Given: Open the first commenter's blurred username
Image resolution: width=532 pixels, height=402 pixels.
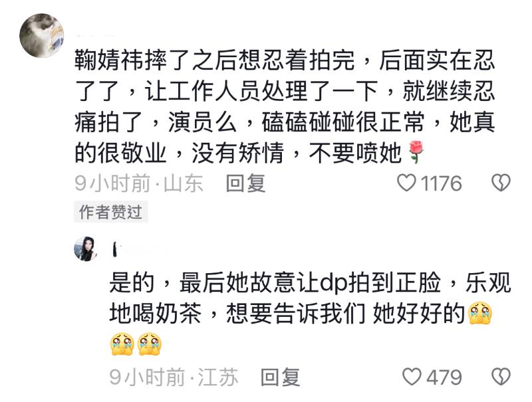Looking at the screenshot, I should pos(96,35).
